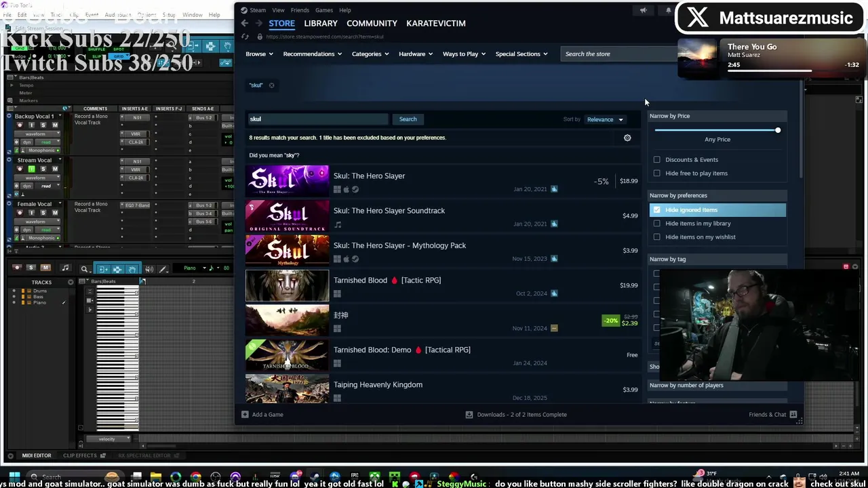Expand the Browse store menu
Viewport: 868px width, 488px height.
click(x=259, y=54)
